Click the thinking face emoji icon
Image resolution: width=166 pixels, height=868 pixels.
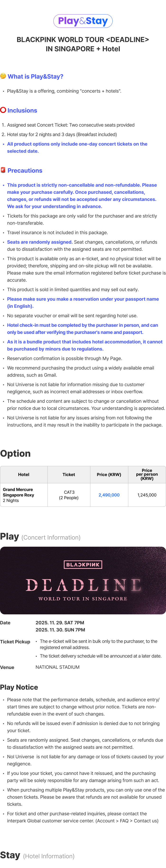(x=3, y=76)
